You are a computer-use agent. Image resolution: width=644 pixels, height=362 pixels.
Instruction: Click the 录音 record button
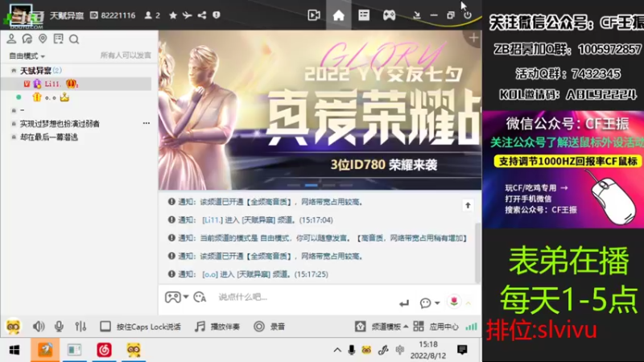pos(270,327)
